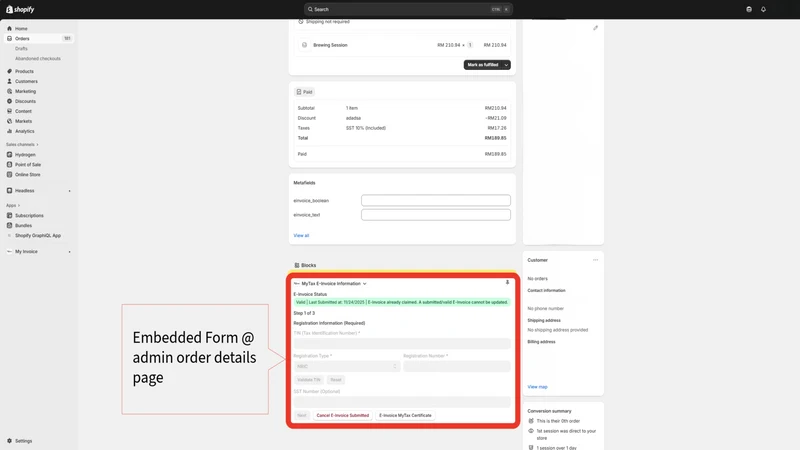Click the quantity 1 badge for Brewing Session
The height and width of the screenshot is (450, 800).
pos(470,45)
